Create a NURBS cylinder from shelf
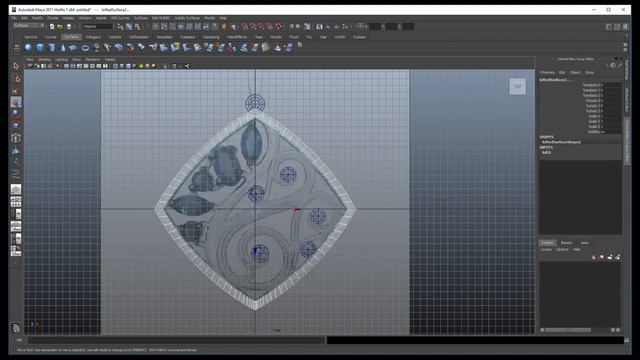The height and width of the screenshot is (360, 640). [51, 48]
